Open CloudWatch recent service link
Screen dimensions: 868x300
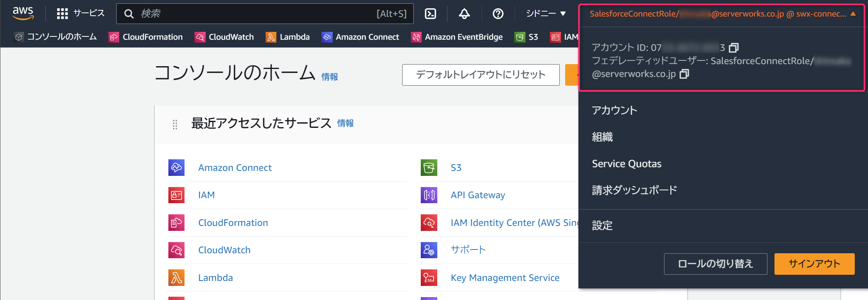coord(224,250)
